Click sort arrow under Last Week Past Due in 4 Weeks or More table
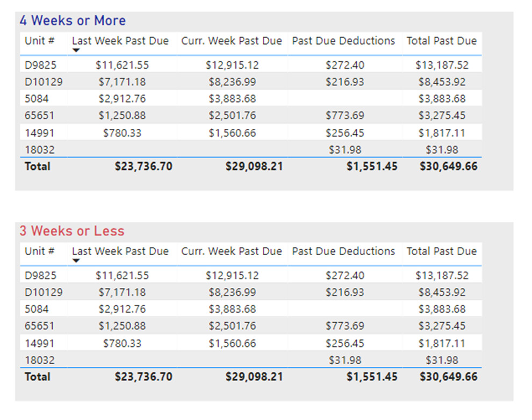 pos(76,50)
